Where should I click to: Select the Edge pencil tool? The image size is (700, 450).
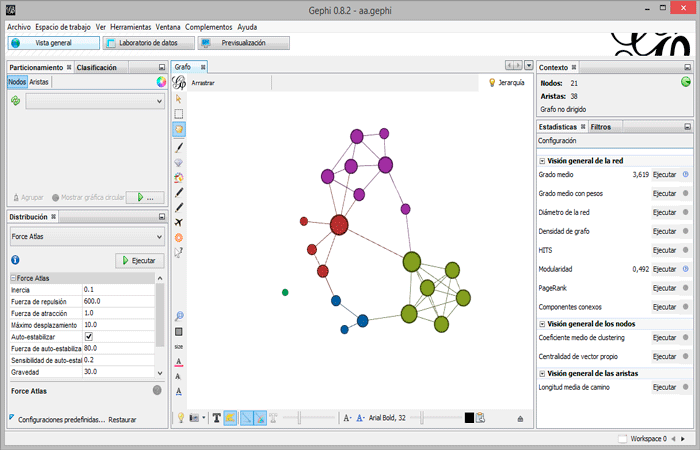click(x=179, y=208)
